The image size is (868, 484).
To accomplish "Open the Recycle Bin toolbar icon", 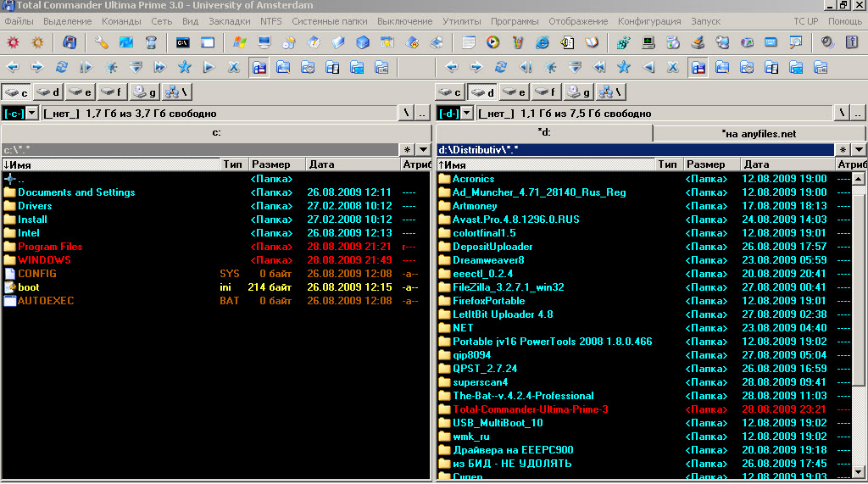I will coord(151,42).
